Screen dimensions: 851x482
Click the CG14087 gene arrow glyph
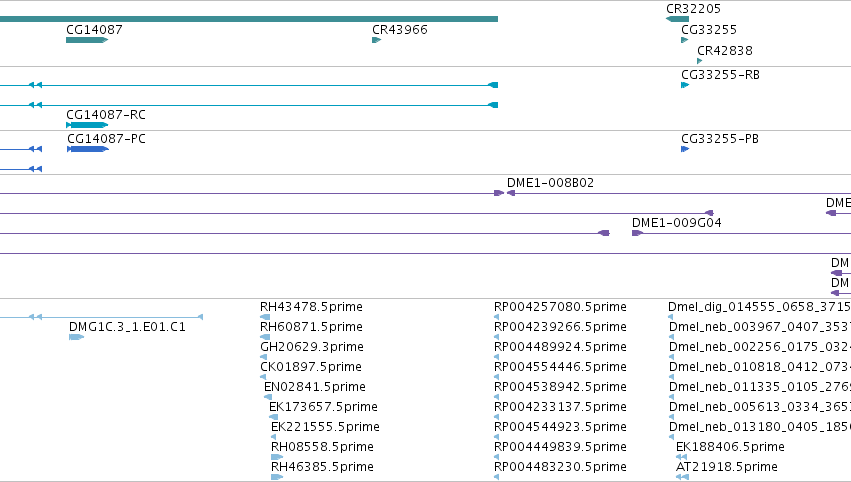[87, 40]
